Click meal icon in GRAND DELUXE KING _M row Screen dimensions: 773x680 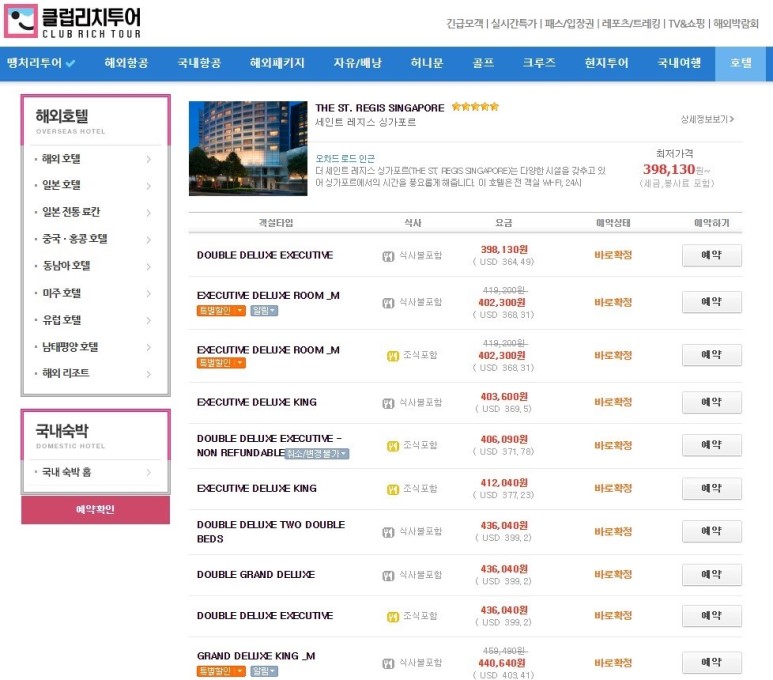[388, 664]
